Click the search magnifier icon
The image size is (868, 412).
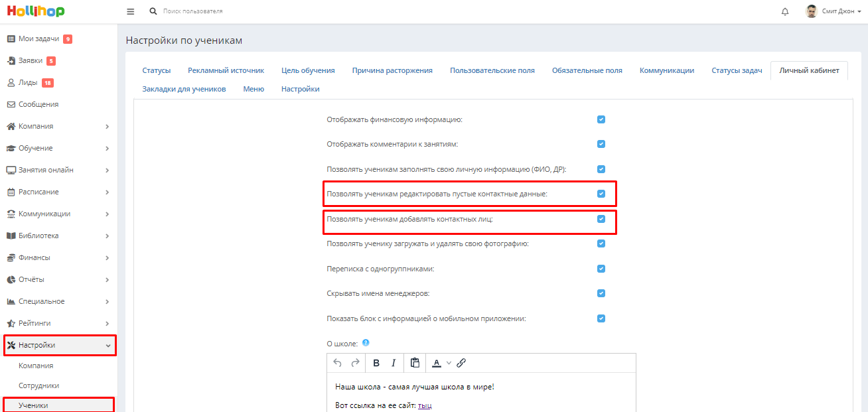[154, 11]
